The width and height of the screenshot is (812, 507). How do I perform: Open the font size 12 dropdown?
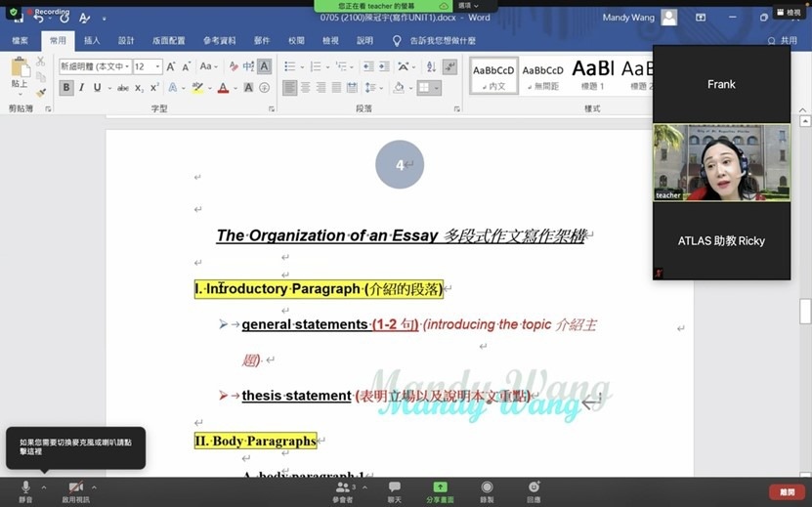click(157, 66)
